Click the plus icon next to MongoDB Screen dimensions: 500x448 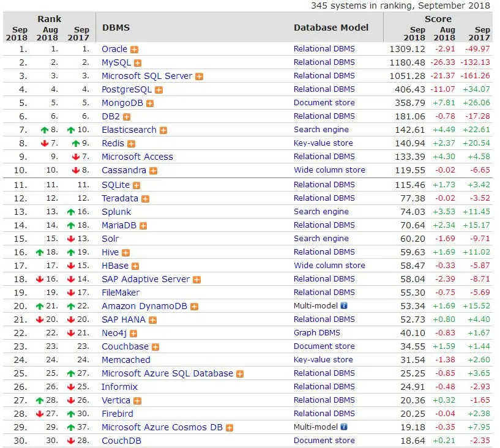coord(150,103)
